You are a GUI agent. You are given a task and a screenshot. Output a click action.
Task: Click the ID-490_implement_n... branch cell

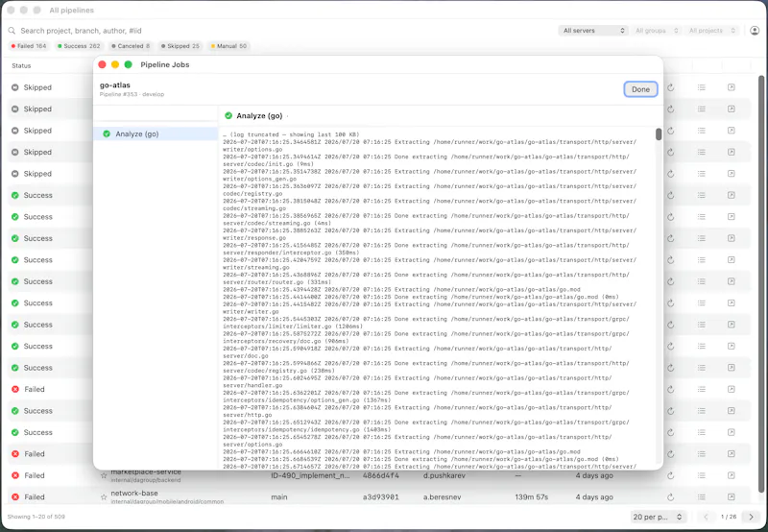[x=310, y=475]
